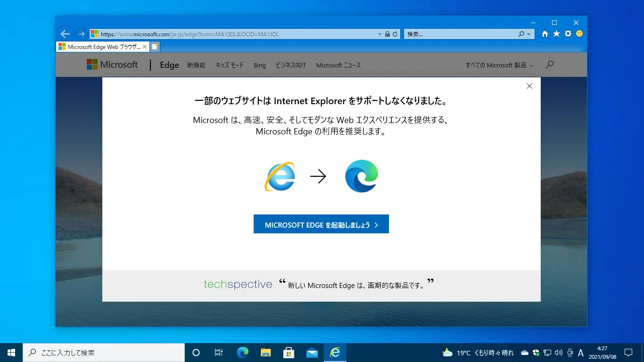Screen dimensions: 644x362
Task: Open Favorites with the star icon
Action: tap(556, 34)
